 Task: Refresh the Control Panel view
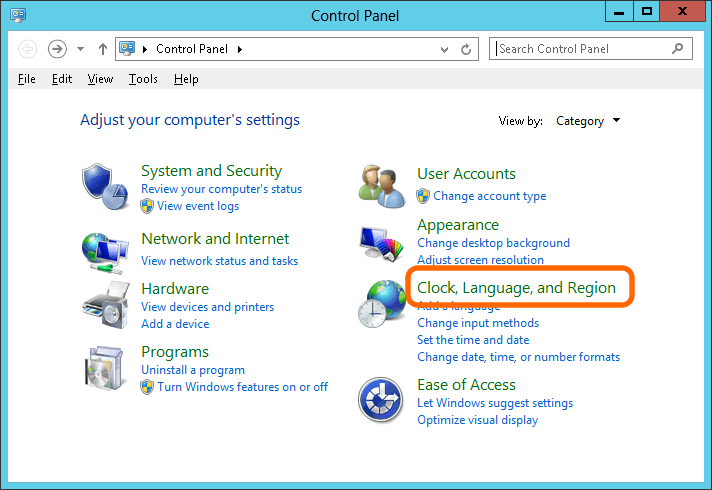[466, 49]
